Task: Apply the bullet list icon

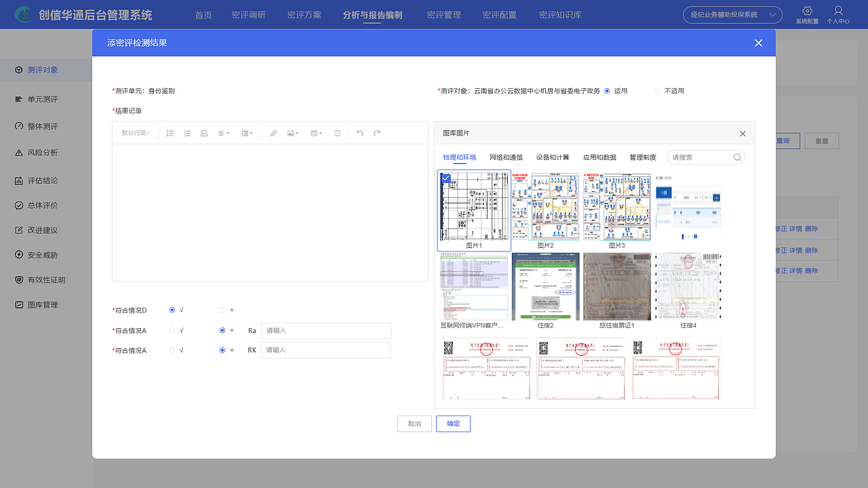Action: (170, 133)
